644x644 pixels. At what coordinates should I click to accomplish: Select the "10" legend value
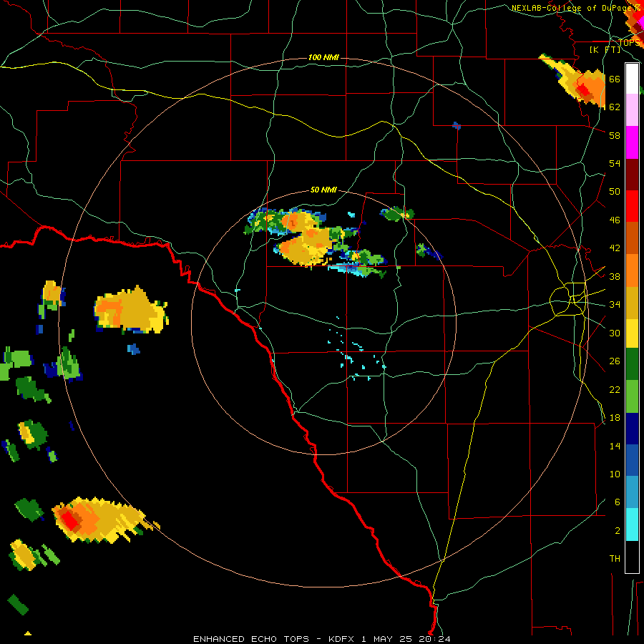tap(615, 474)
